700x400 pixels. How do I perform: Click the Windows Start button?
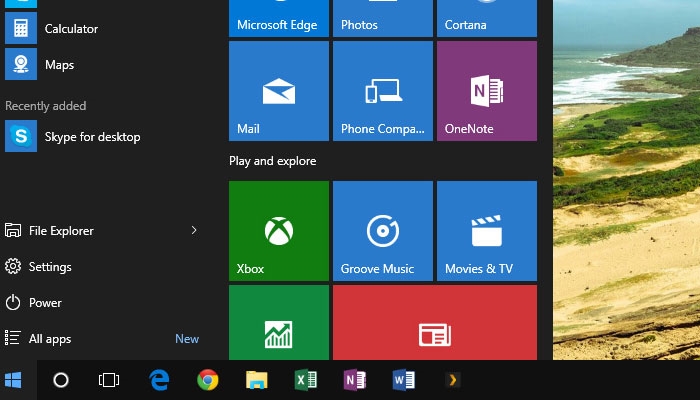click(x=13, y=380)
